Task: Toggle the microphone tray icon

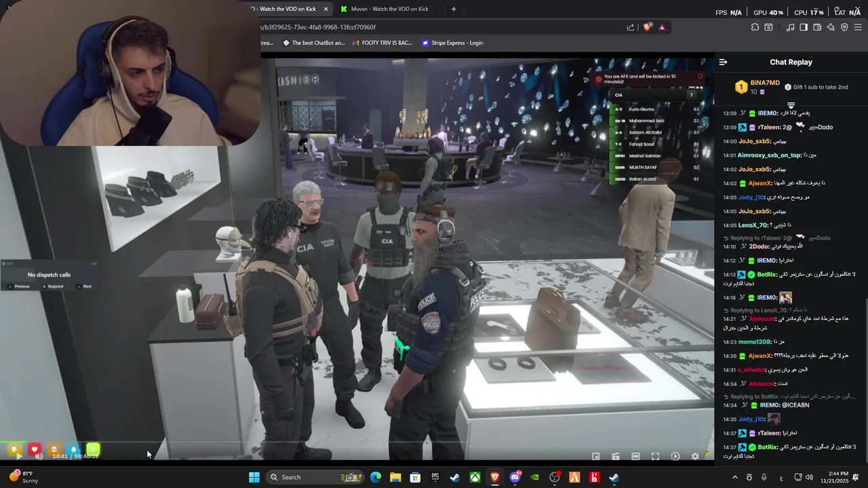Action: [764, 477]
